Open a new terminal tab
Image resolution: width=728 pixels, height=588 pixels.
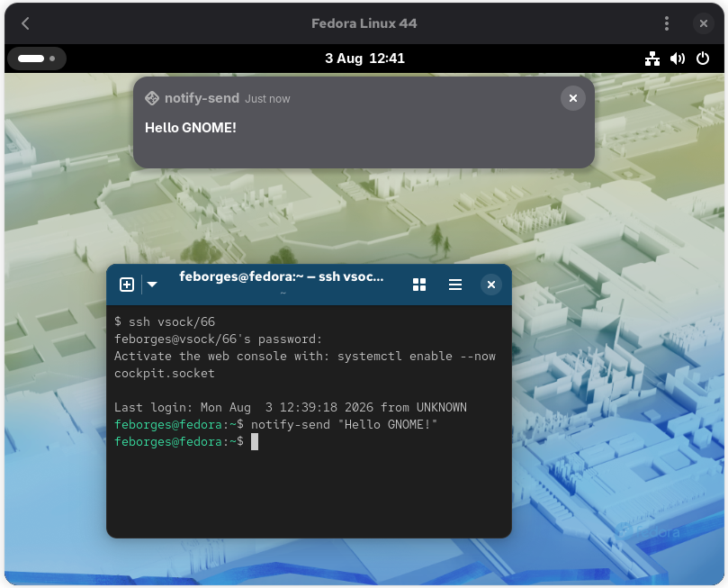pyautogui.click(x=127, y=285)
